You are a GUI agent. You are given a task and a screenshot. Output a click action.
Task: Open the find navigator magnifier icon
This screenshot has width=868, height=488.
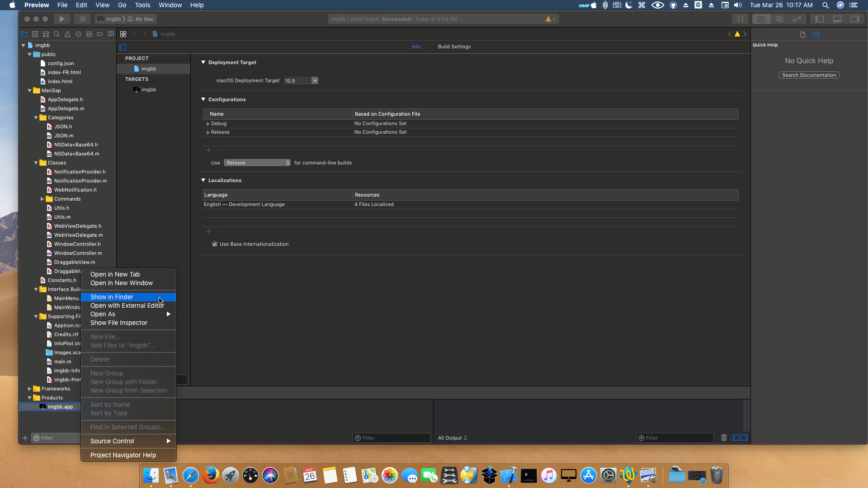(57, 34)
